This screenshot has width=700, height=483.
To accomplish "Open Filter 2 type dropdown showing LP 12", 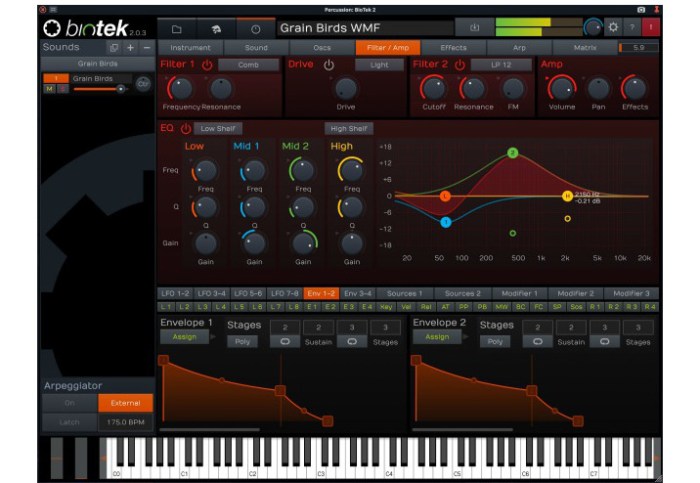I will pos(501,65).
